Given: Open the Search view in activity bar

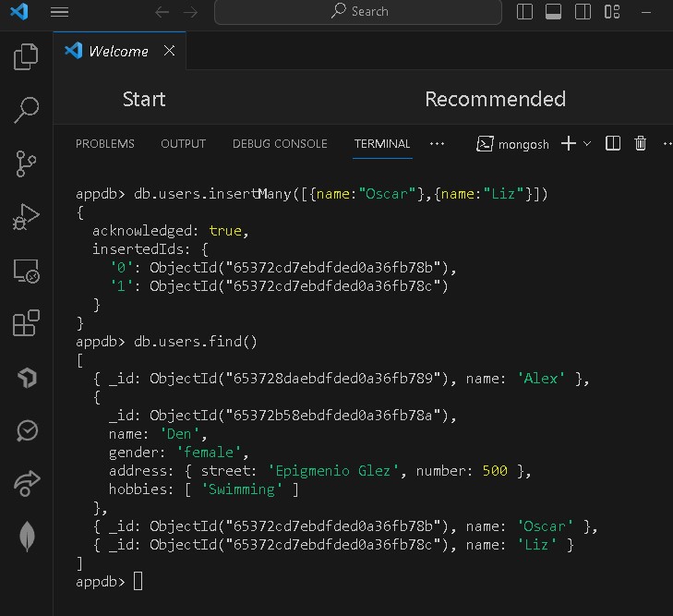Looking at the screenshot, I should (26, 110).
